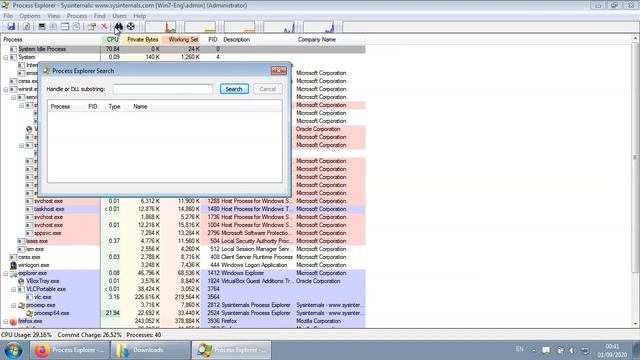Click the winlogon.exe process icon
Viewport: 640px width, 360px height.
click(13, 265)
